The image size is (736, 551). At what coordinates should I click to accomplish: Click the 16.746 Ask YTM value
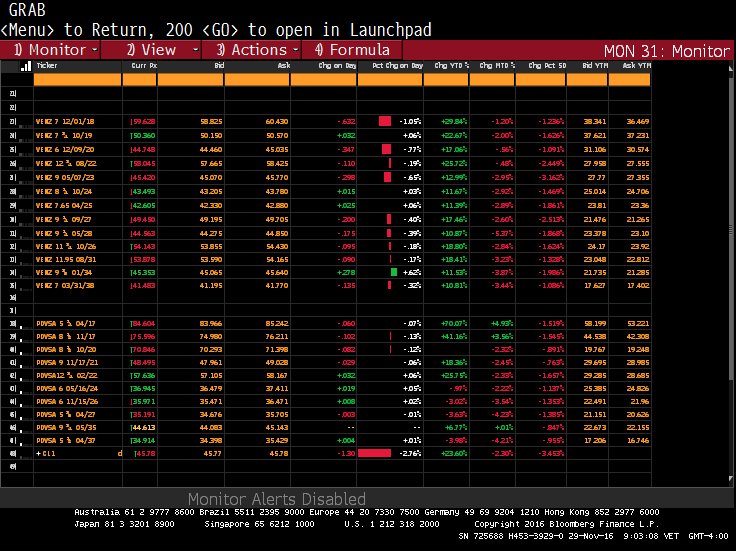coord(638,441)
